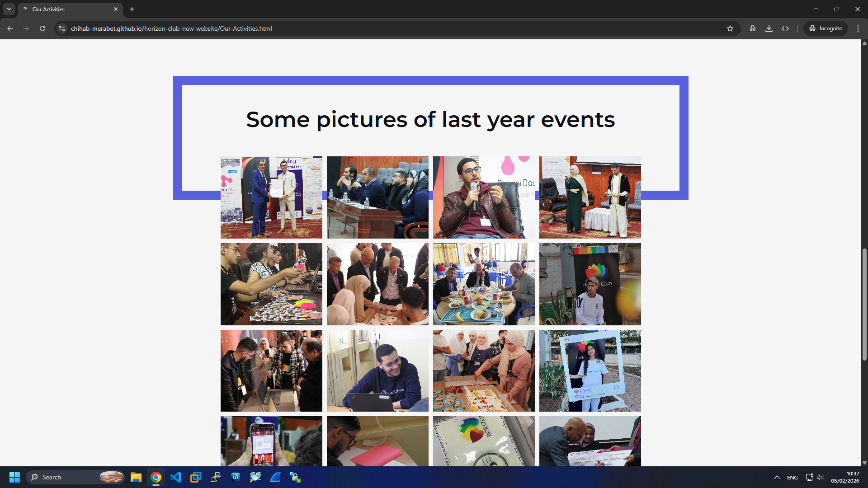Click the Incognito profile button
Viewport: 868px width, 488px height.
point(826,28)
